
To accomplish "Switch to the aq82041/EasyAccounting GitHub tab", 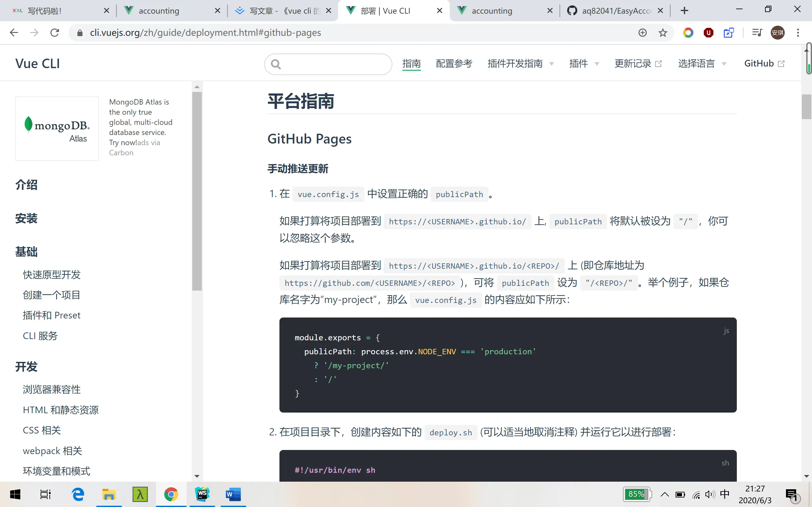I will pyautogui.click(x=614, y=11).
